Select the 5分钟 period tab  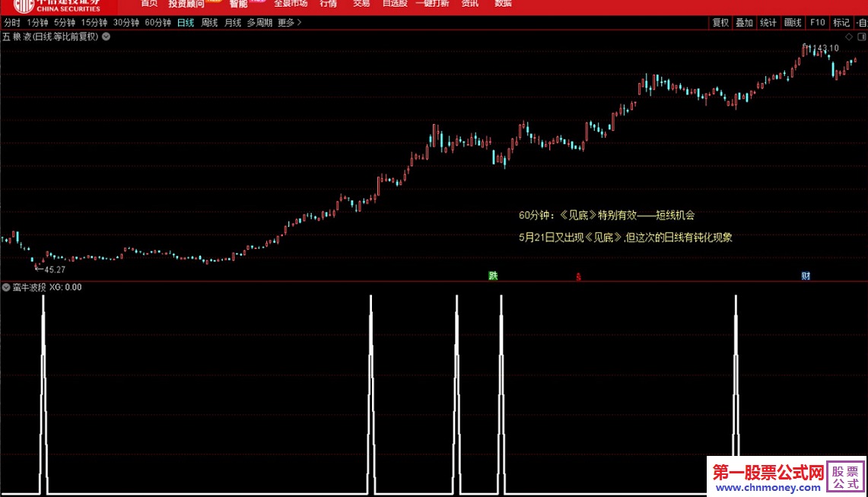[x=64, y=23]
